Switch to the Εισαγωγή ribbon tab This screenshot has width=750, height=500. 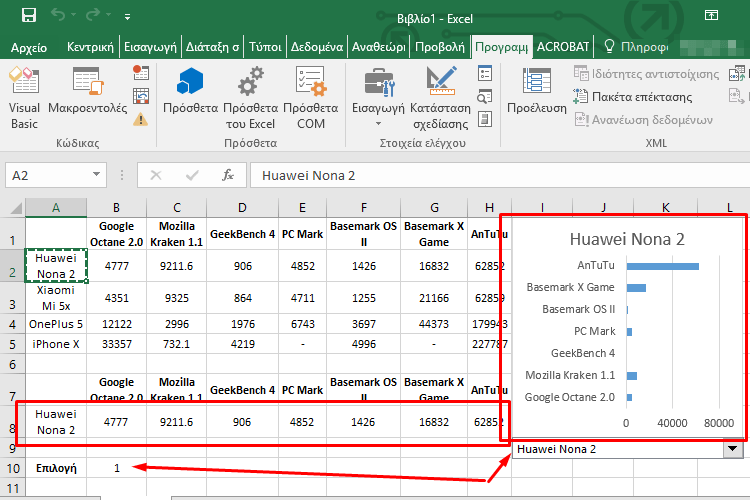click(151, 47)
